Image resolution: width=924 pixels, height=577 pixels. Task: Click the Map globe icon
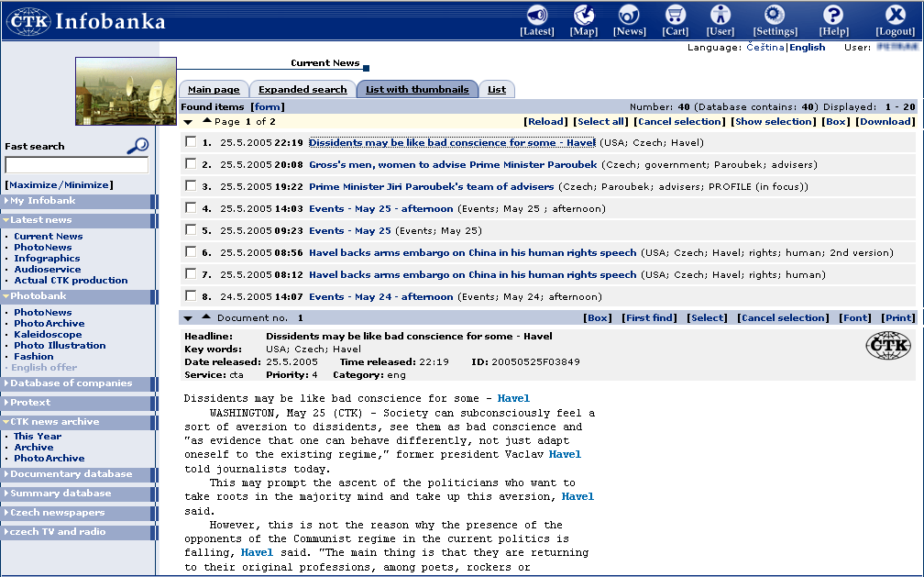click(584, 16)
